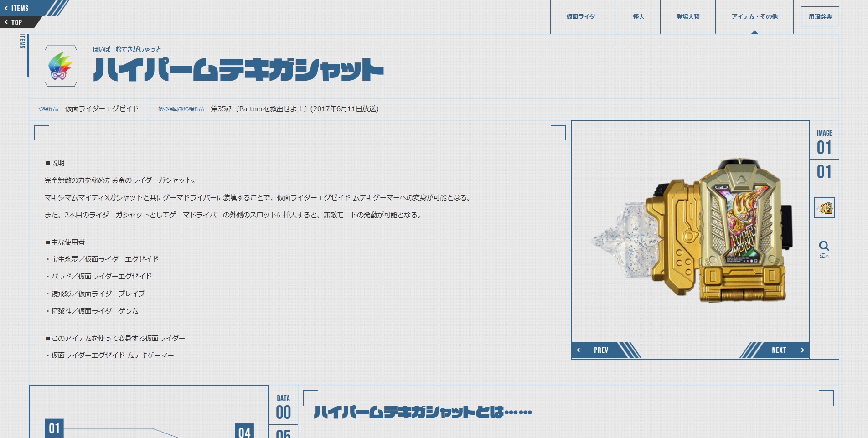
Task: Select data tab 01
Action: point(54,428)
